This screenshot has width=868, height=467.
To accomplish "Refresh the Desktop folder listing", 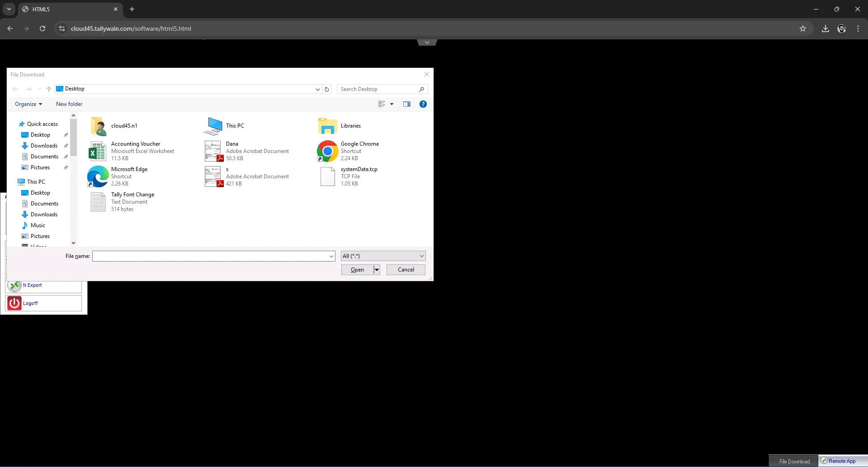I will tap(327, 89).
